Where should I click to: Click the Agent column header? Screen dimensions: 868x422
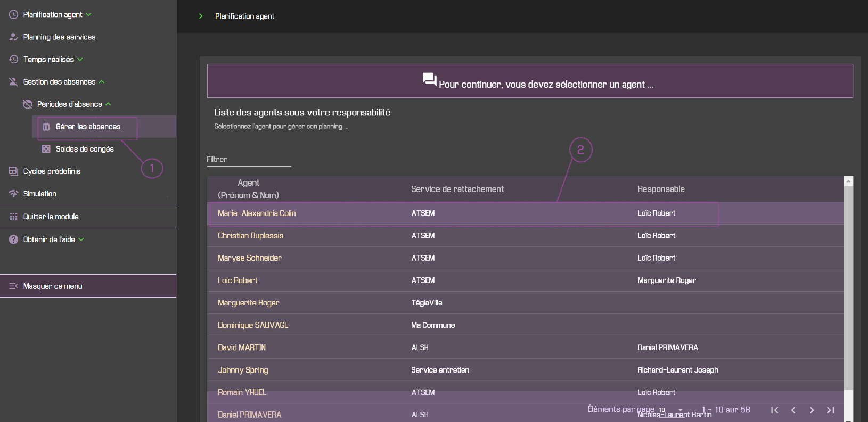coord(248,189)
